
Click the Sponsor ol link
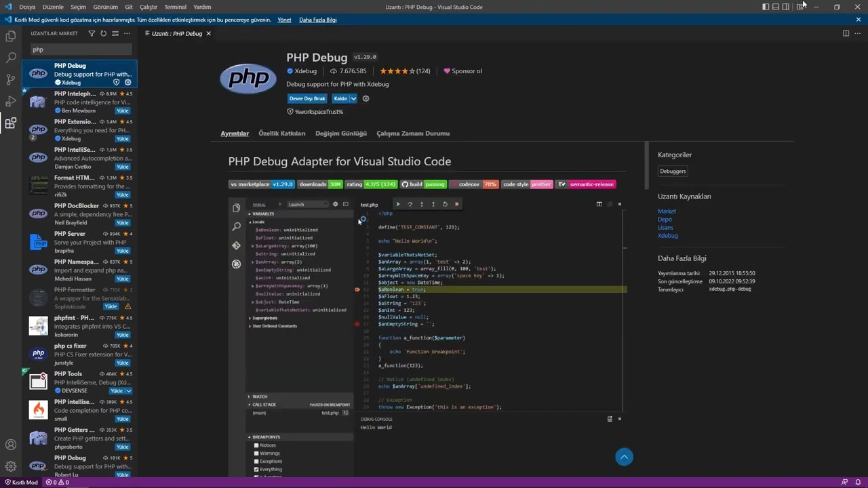pos(462,71)
